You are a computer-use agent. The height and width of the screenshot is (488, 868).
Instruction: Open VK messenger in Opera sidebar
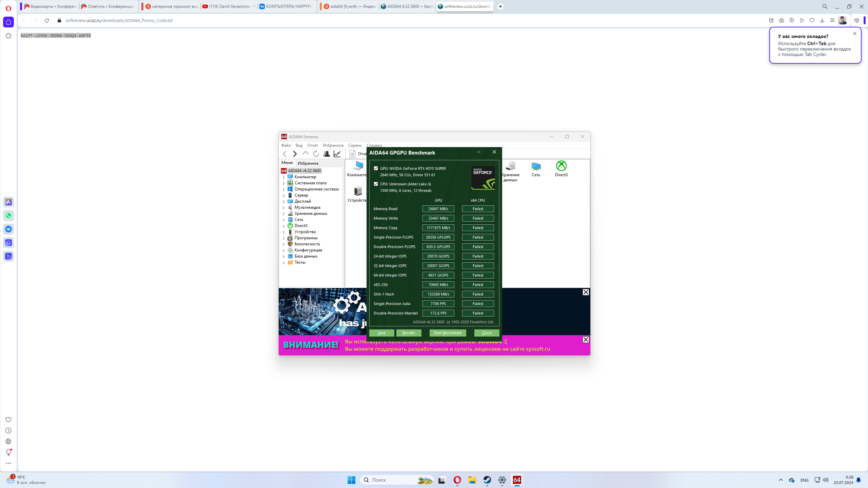8,229
